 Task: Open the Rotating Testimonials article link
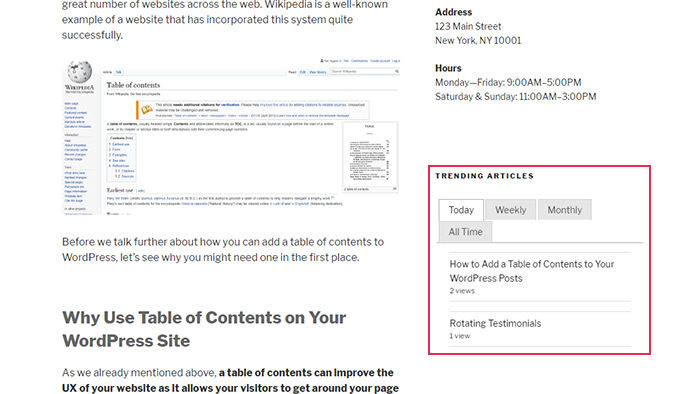(495, 323)
